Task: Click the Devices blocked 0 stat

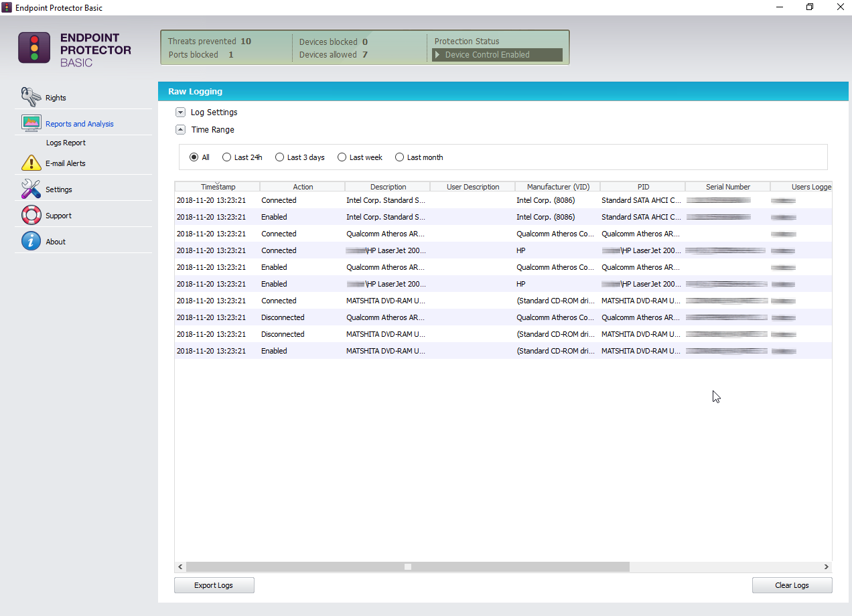Action: (x=334, y=42)
